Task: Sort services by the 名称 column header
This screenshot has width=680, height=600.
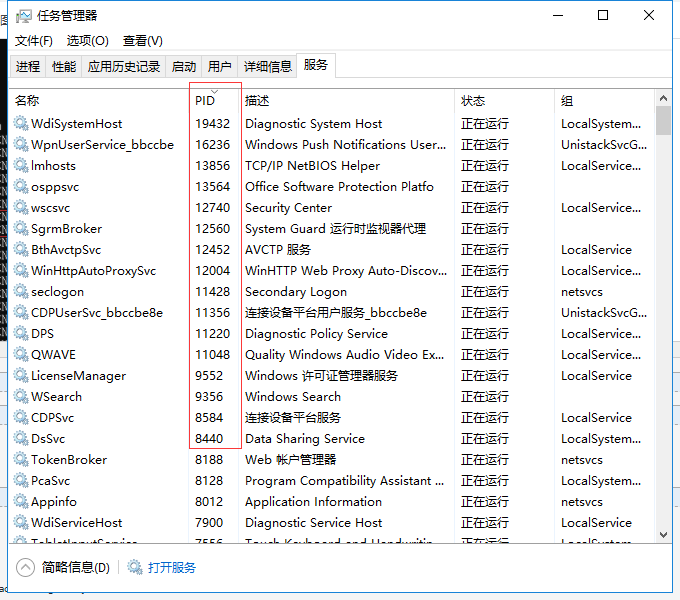Action: click(98, 101)
